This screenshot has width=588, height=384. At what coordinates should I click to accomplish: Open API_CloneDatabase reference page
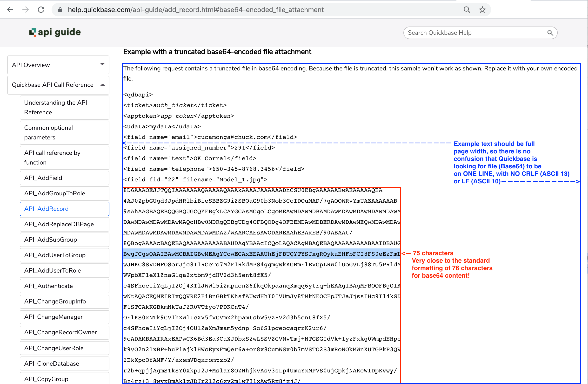(x=52, y=363)
